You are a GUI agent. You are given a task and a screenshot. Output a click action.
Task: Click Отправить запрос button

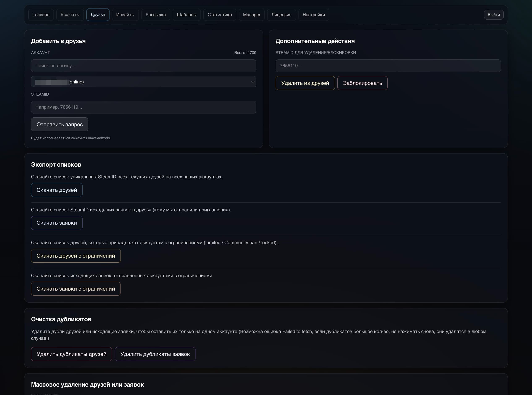click(x=60, y=124)
